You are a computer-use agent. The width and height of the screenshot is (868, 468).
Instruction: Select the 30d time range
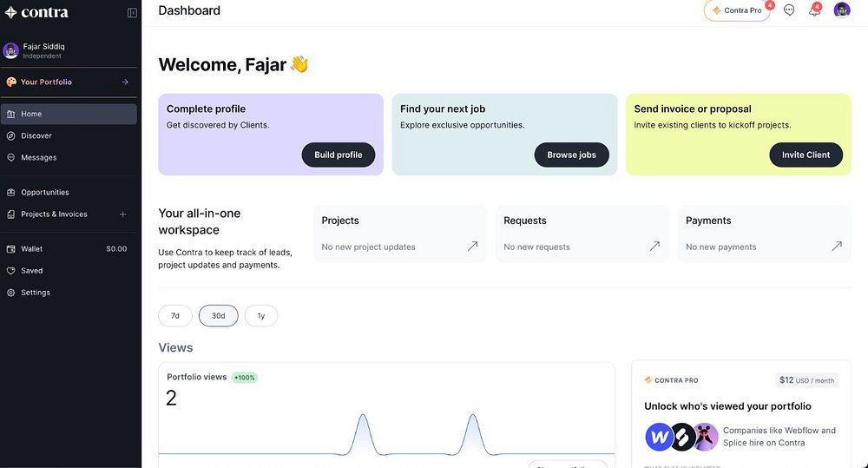[x=218, y=316]
